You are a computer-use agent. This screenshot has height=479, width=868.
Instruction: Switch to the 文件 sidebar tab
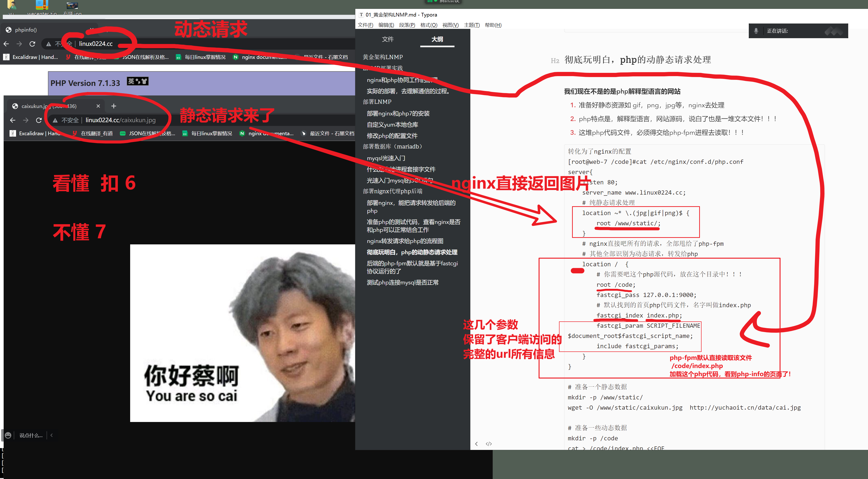[387, 39]
